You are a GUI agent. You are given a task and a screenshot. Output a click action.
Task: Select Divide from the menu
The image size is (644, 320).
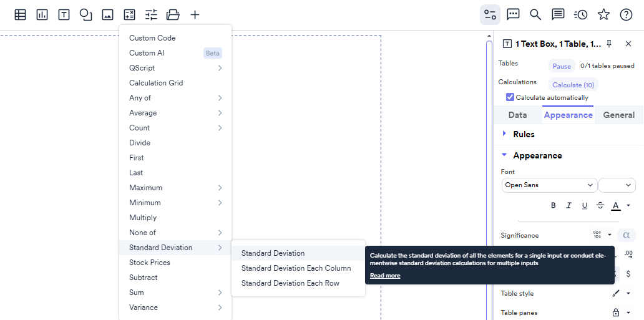(175, 143)
